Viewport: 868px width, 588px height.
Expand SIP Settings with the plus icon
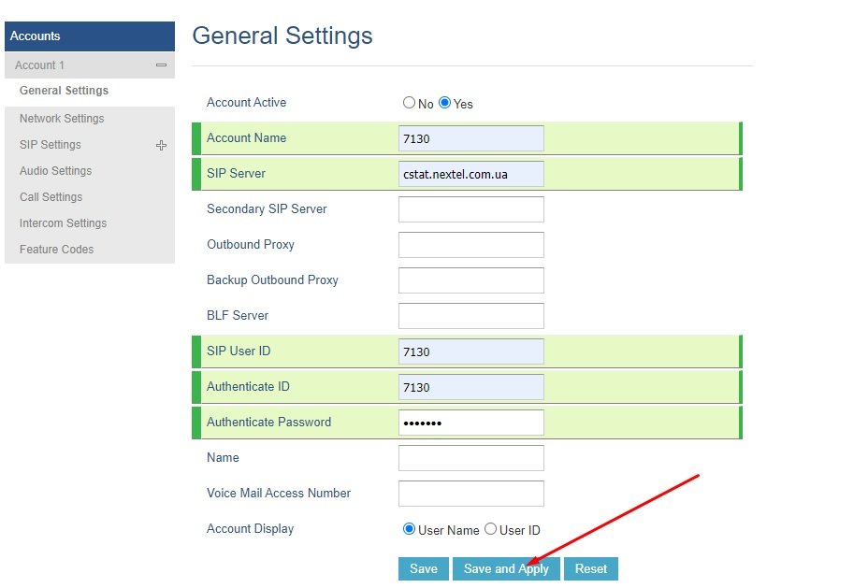161,145
